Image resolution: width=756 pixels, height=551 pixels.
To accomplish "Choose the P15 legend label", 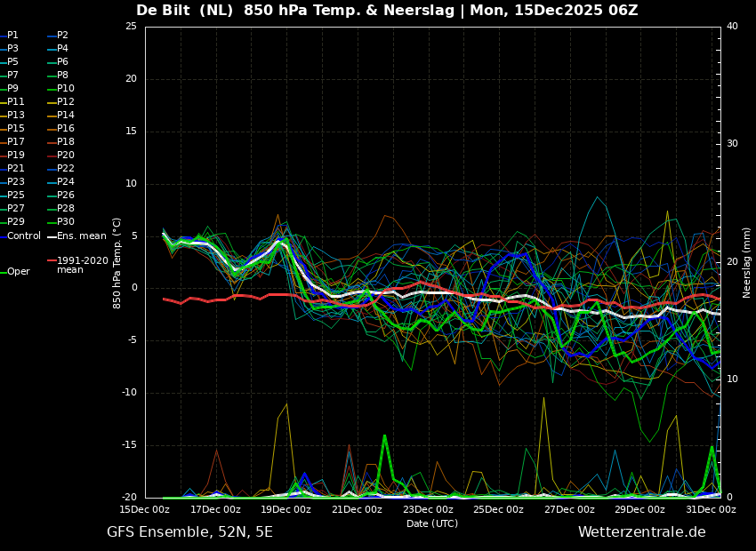I will (15, 129).
